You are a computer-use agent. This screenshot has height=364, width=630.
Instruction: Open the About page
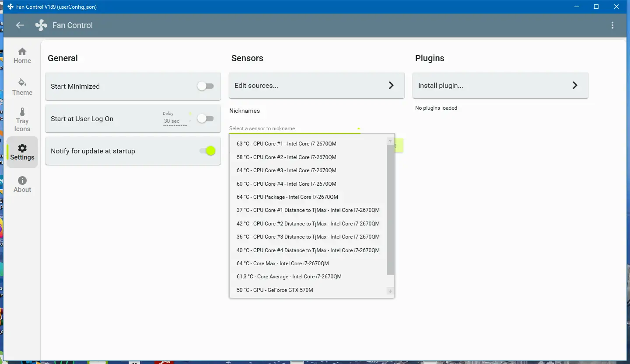click(x=22, y=184)
